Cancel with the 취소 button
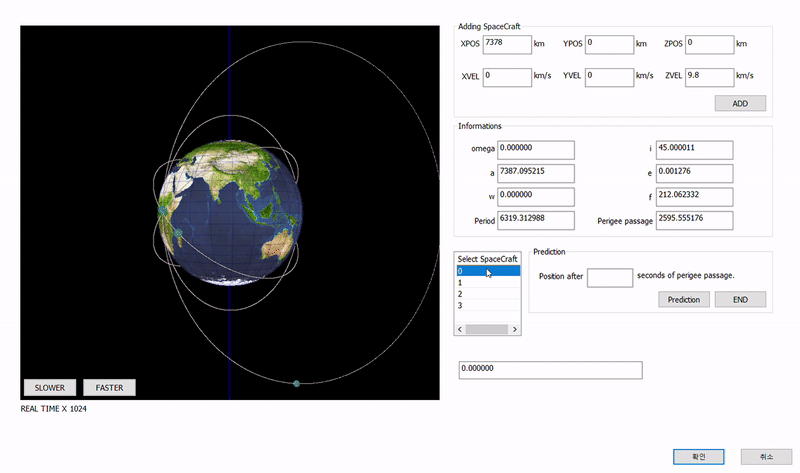Image resolution: width=800 pixels, height=473 pixels. tap(766, 457)
